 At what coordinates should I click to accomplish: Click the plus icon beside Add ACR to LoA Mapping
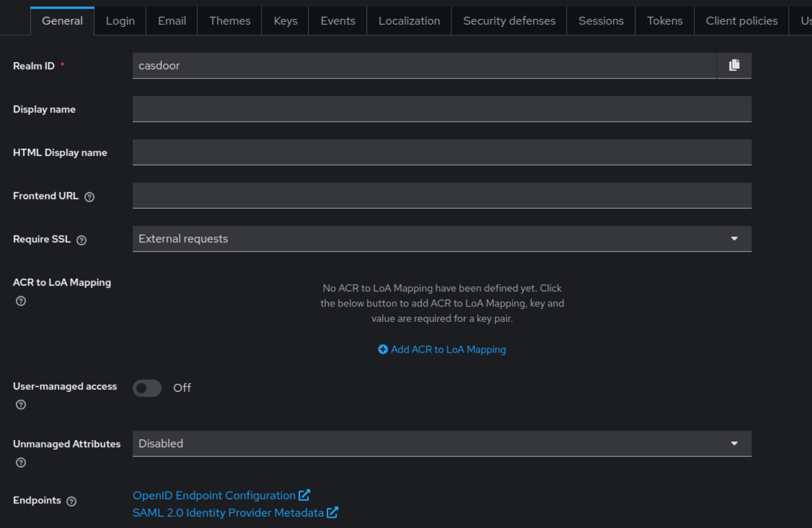383,349
